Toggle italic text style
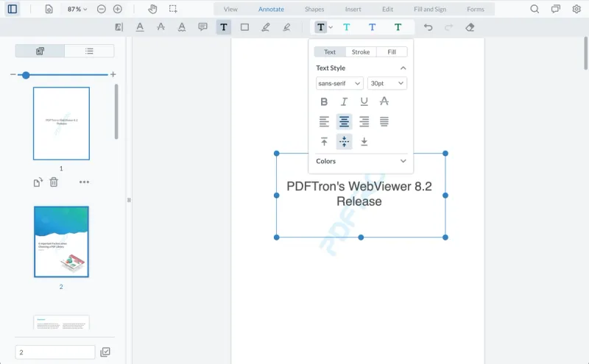Screen dimensions: 589x364 (x=344, y=101)
